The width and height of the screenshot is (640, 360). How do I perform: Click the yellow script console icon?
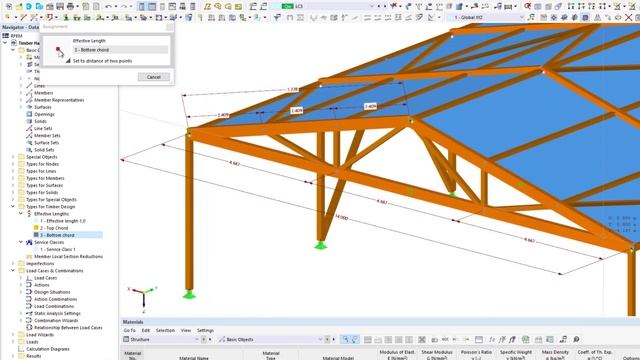tap(238, 7)
